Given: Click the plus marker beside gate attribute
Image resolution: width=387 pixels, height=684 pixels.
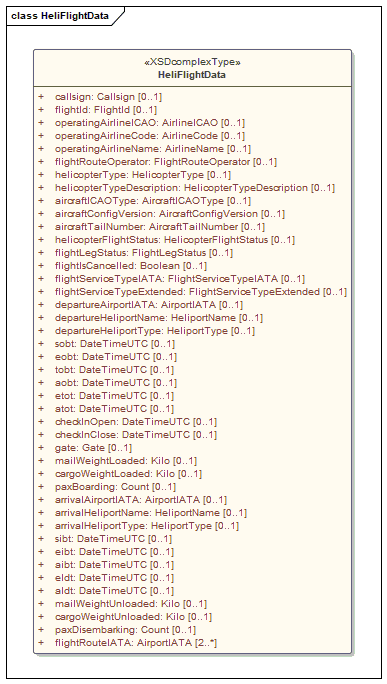Looking at the screenshot, I should pyautogui.click(x=41, y=448).
